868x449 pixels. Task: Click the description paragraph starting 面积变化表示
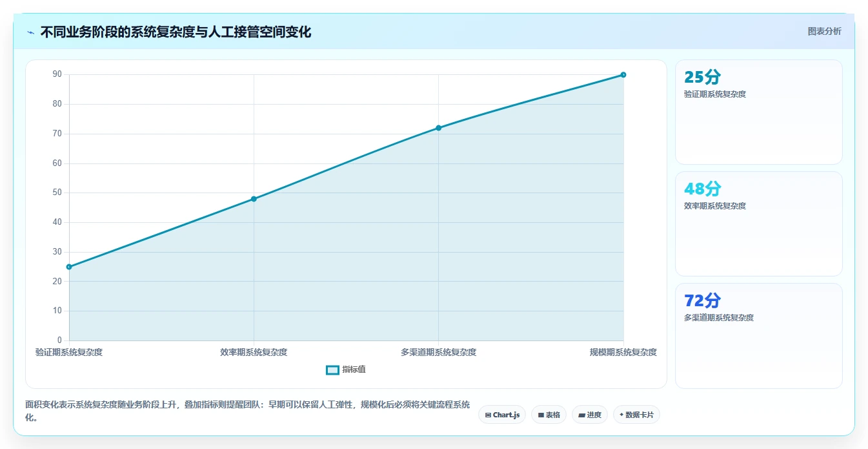click(248, 411)
